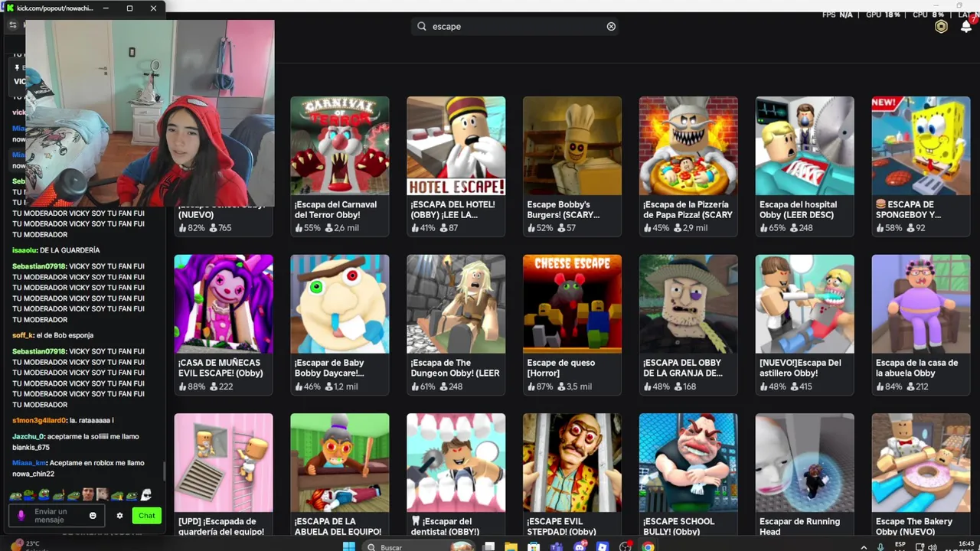Open ESCAPA DEL OBBY DE LA GRANJA thumbnail
The width and height of the screenshot is (980, 551).
point(689,304)
